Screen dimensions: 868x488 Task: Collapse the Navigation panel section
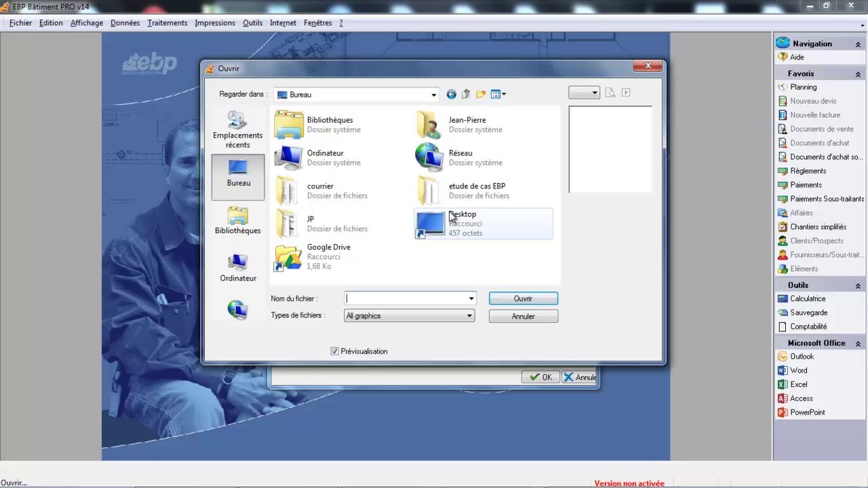click(x=858, y=44)
